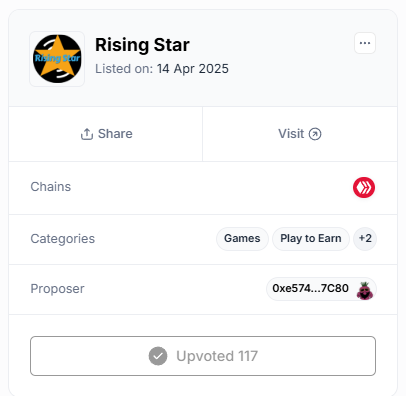This screenshot has width=406, height=396.
Task: Expand the +2 more categories chip
Action: pos(365,239)
